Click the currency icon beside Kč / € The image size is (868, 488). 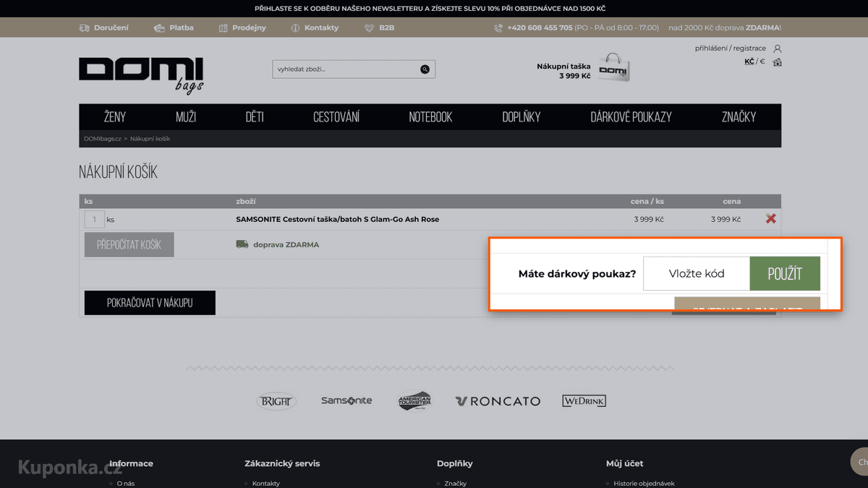pyautogui.click(x=777, y=61)
